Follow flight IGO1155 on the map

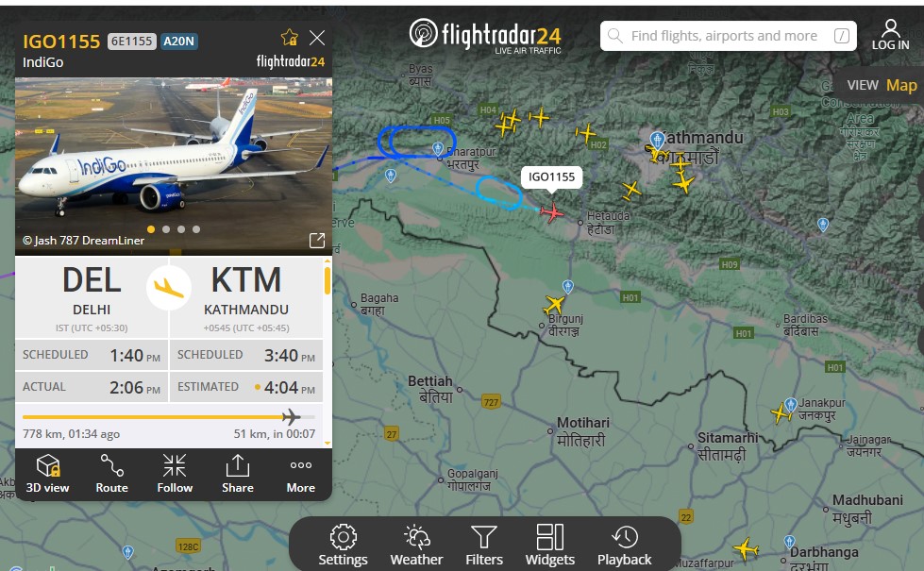coord(175,474)
